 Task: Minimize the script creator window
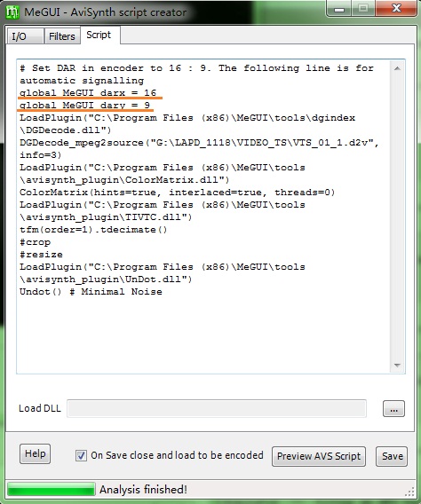coord(339,9)
